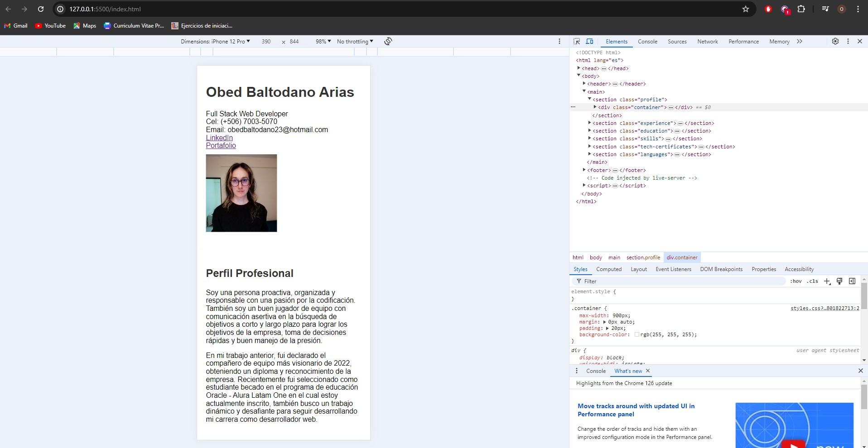Switch to the Network tab
The image size is (868, 448).
707,41
